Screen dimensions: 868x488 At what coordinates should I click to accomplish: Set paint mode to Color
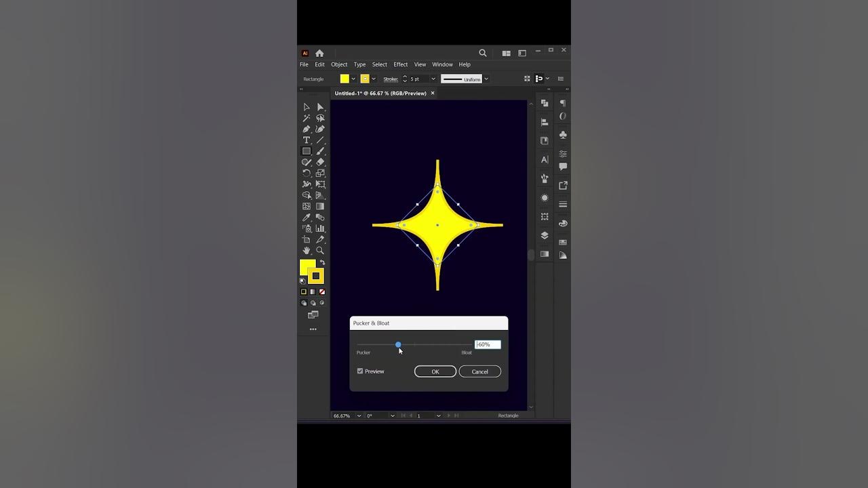click(x=304, y=292)
